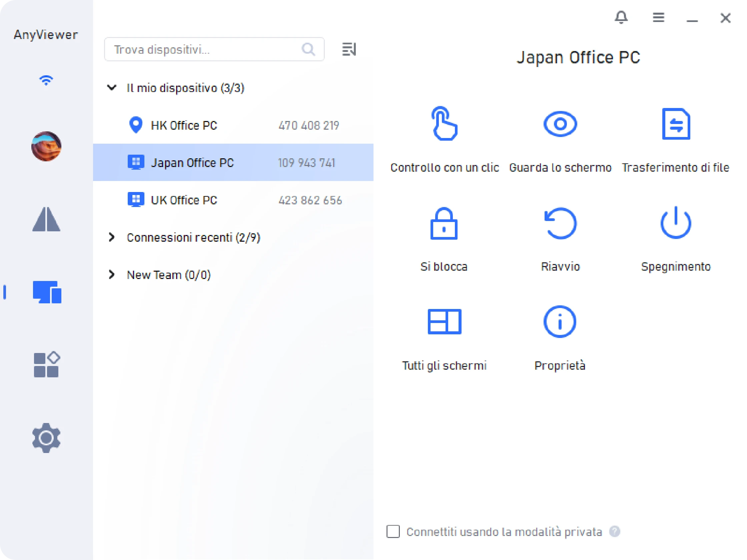Enable private mode connection checkbox
The image size is (747, 560).
pyautogui.click(x=393, y=531)
